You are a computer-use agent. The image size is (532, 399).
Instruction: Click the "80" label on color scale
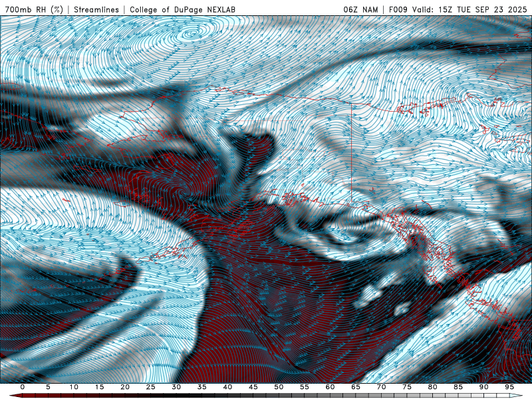[x=432, y=387]
